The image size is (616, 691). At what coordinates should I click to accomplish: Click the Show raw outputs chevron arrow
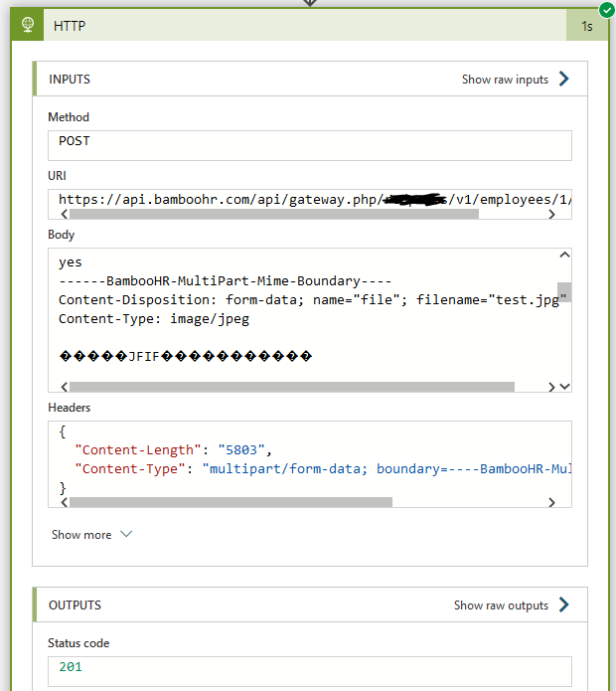point(564,605)
